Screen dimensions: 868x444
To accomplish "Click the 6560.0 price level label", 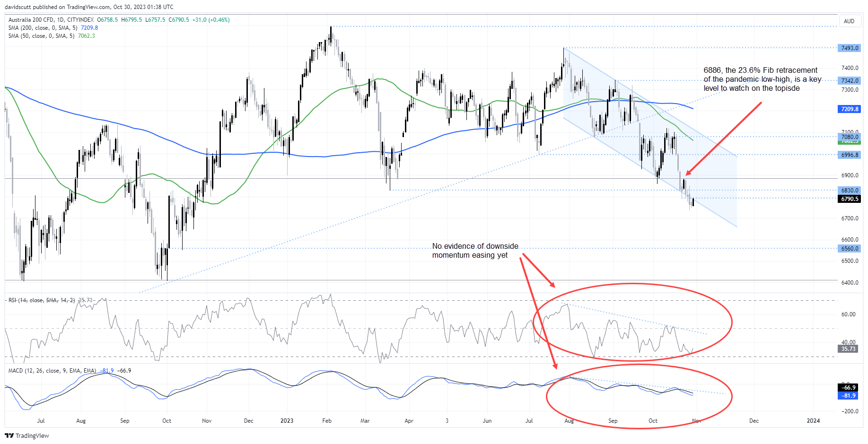I will coord(849,249).
